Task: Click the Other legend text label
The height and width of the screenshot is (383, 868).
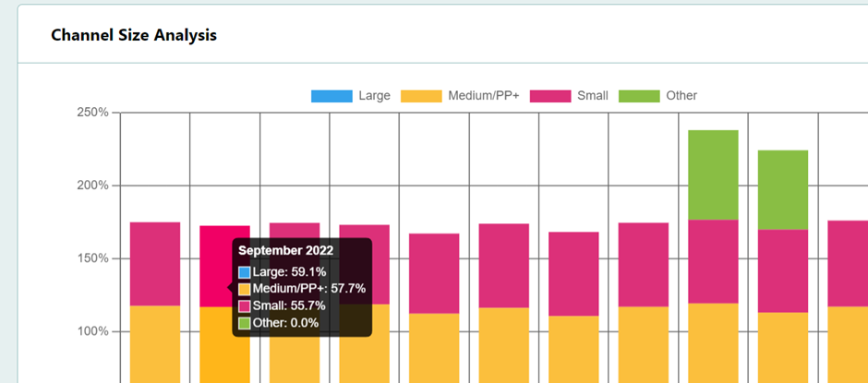Action: pos(681,96)
